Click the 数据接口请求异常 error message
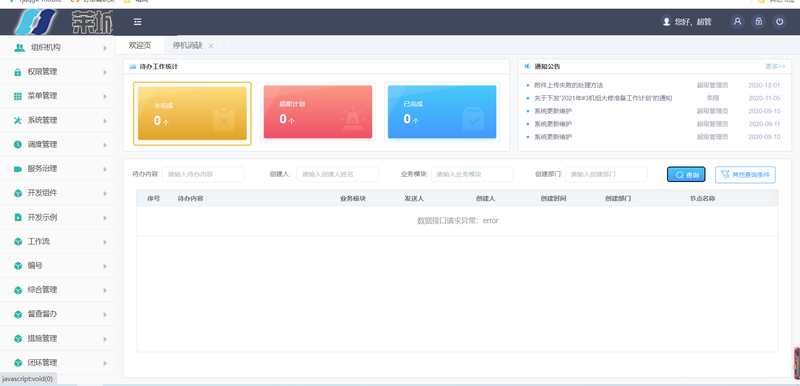800x386 pixels. tap(458, 221)
